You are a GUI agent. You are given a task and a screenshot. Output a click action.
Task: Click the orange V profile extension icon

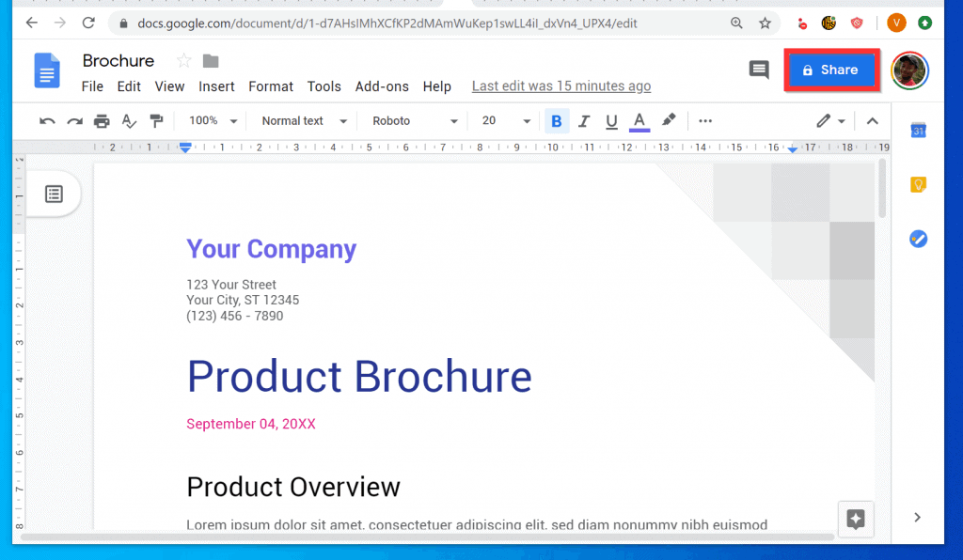tap(896, 23)
